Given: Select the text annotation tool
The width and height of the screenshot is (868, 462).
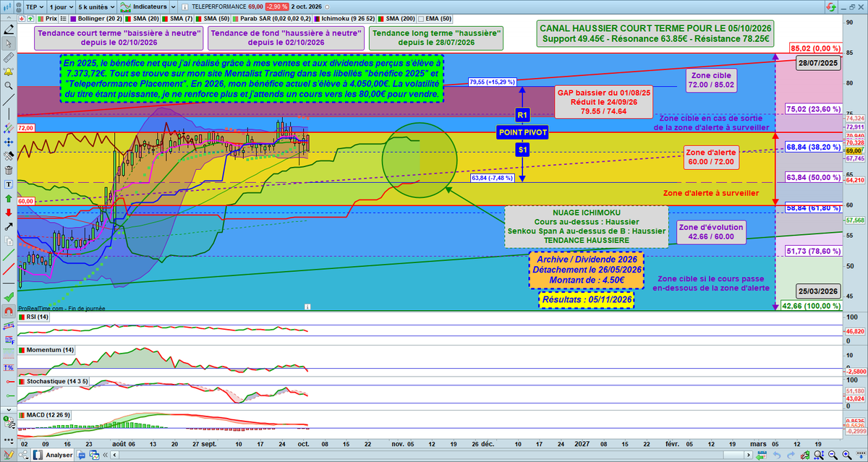Looking at the screenshot, I should tap(9, 184).
